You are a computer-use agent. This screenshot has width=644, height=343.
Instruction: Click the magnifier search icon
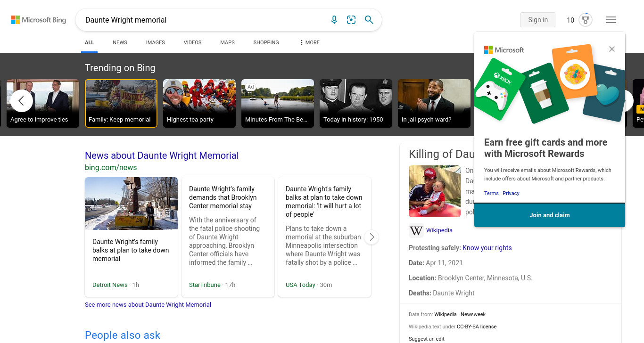point(369,20)
